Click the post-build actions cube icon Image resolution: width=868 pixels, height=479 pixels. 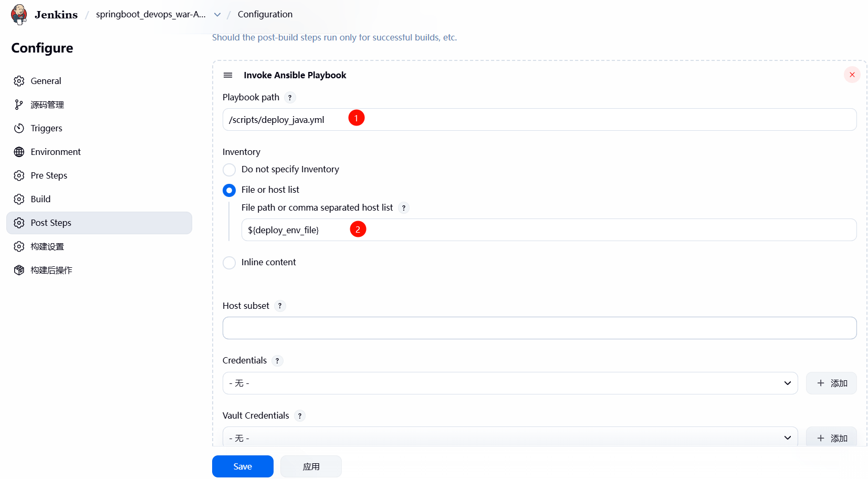[19, 270]
